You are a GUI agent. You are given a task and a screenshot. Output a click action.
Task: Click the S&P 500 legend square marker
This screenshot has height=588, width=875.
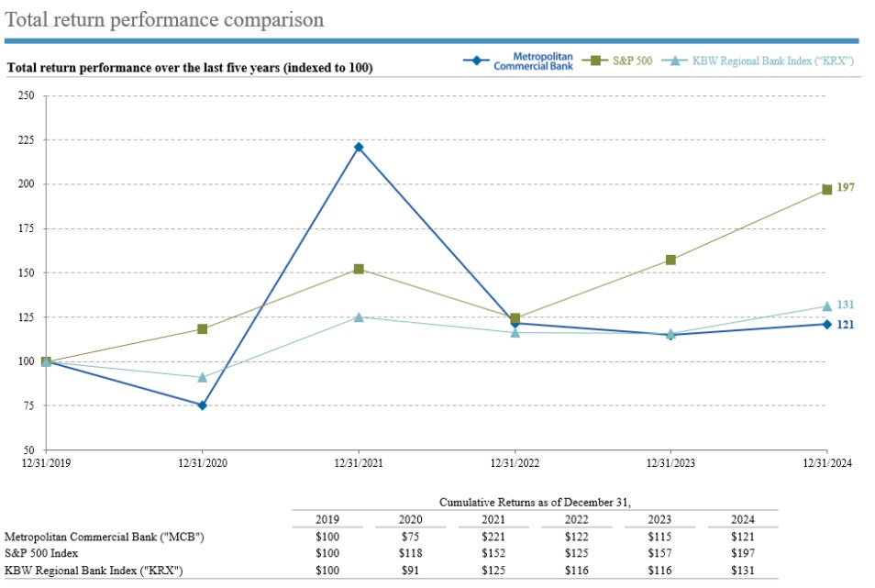(595, 61)
